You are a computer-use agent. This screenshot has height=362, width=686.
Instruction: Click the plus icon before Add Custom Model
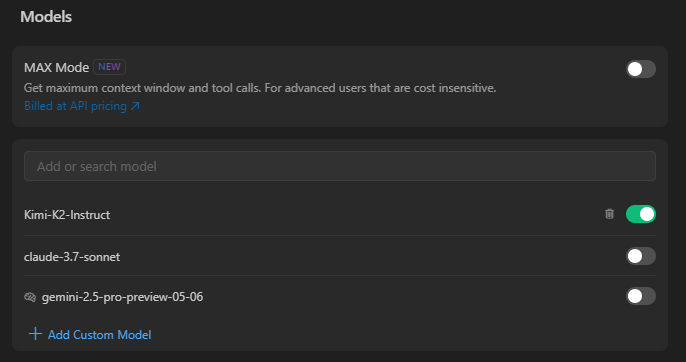click(x=35, y=334)
